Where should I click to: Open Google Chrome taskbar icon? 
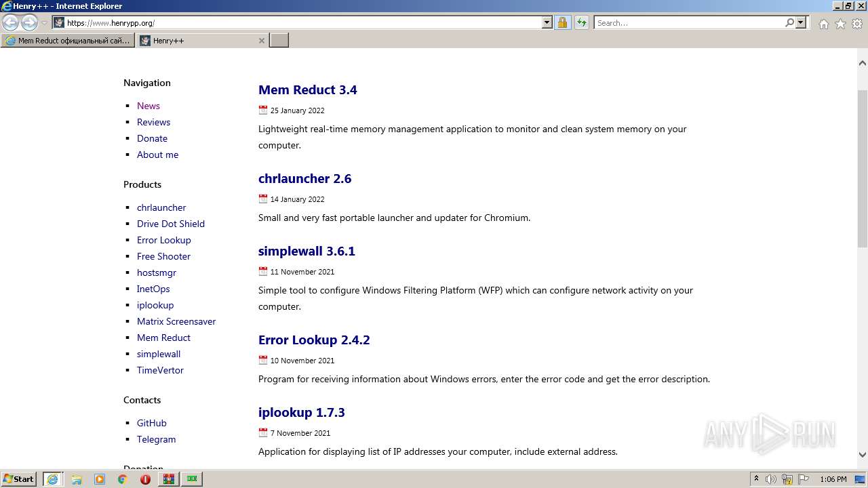click(123, 479)
